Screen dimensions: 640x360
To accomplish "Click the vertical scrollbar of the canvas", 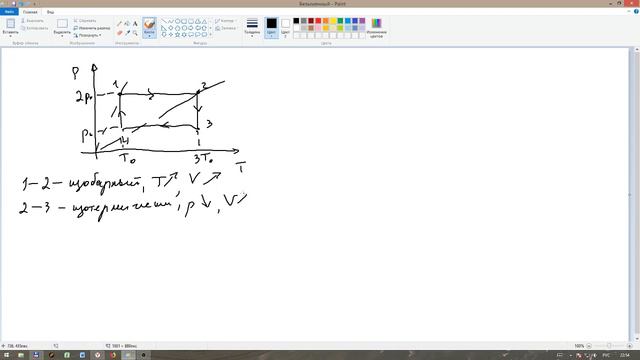I will (637, 195).
